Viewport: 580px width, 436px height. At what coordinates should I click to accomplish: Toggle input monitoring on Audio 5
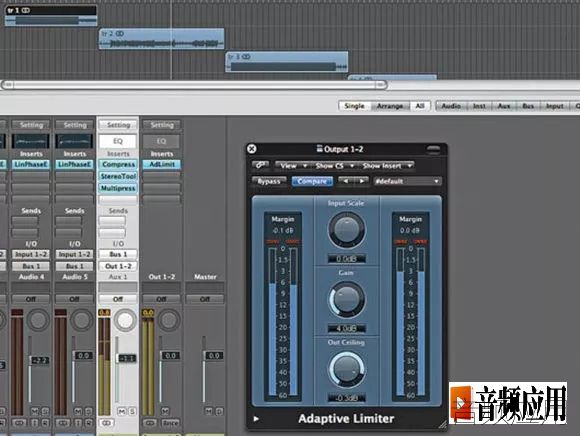[x=78, y=422]
